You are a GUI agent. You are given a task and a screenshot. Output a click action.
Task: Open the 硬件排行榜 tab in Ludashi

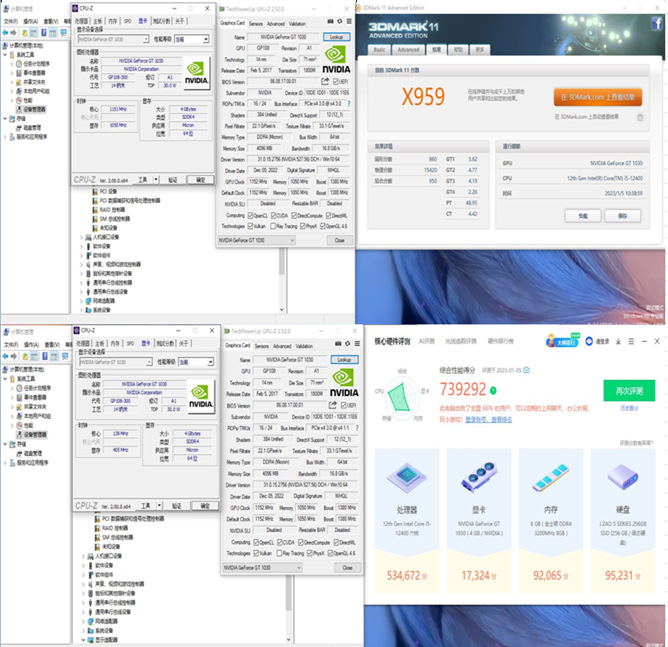(501, 341)
